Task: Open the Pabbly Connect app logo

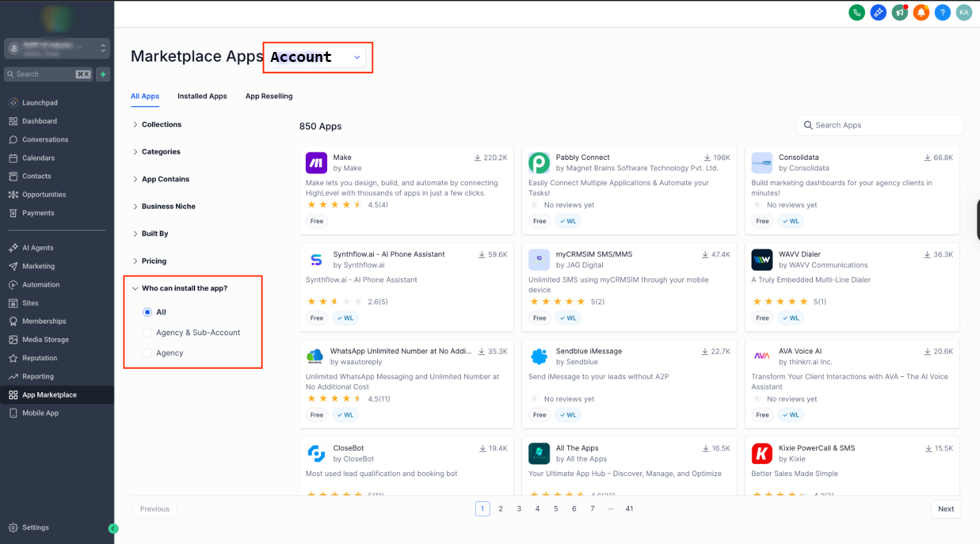Action: tap(539, 162)
